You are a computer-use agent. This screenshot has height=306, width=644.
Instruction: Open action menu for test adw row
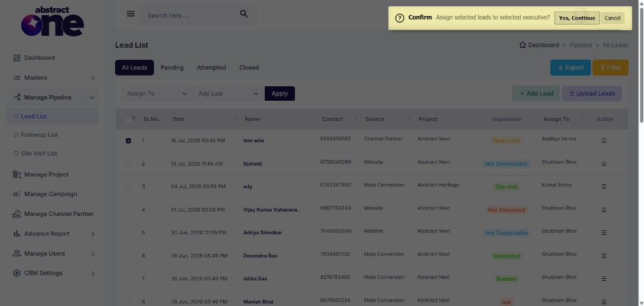coord(604,140)
